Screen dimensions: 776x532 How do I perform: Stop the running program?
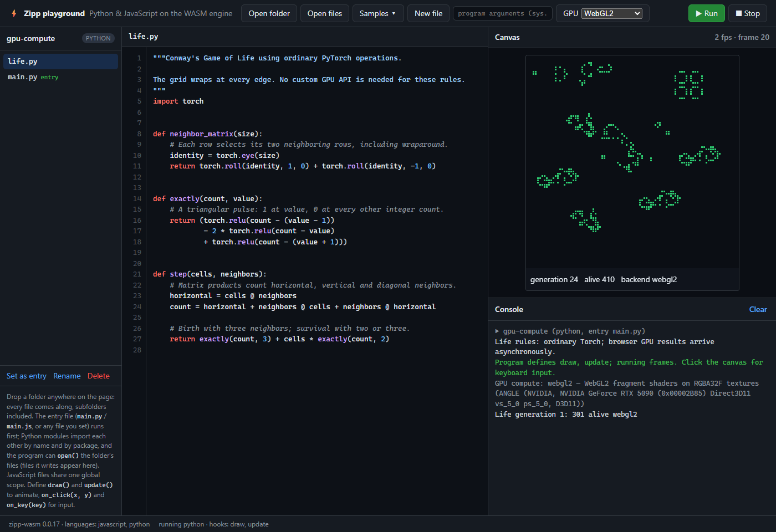click(x=748, y=13)
